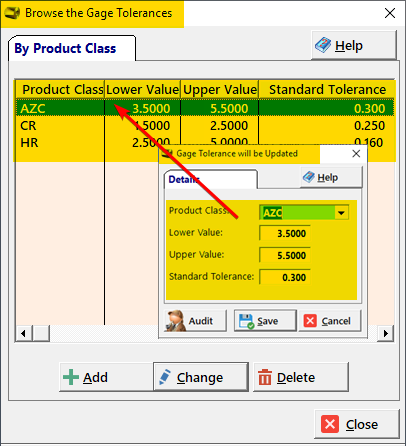Click the Cancel button in the dialog
The image size is (406, 446).
point(330,321)
